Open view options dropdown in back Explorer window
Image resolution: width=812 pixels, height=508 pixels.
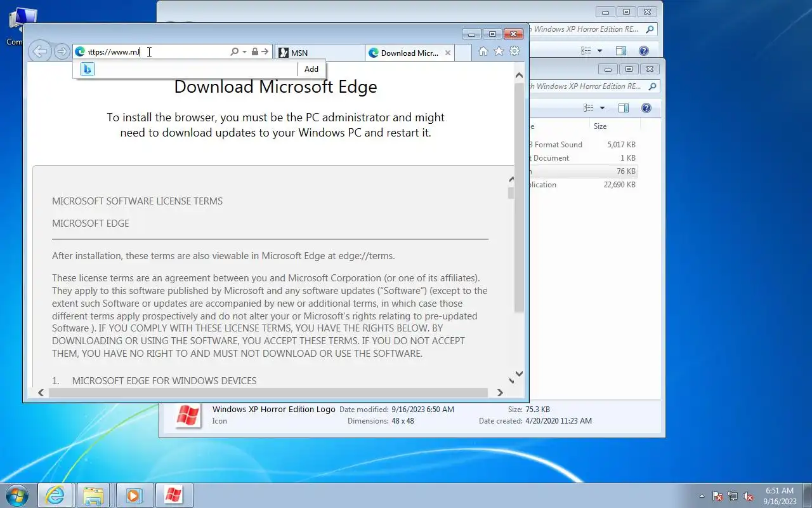click(599, 51)
